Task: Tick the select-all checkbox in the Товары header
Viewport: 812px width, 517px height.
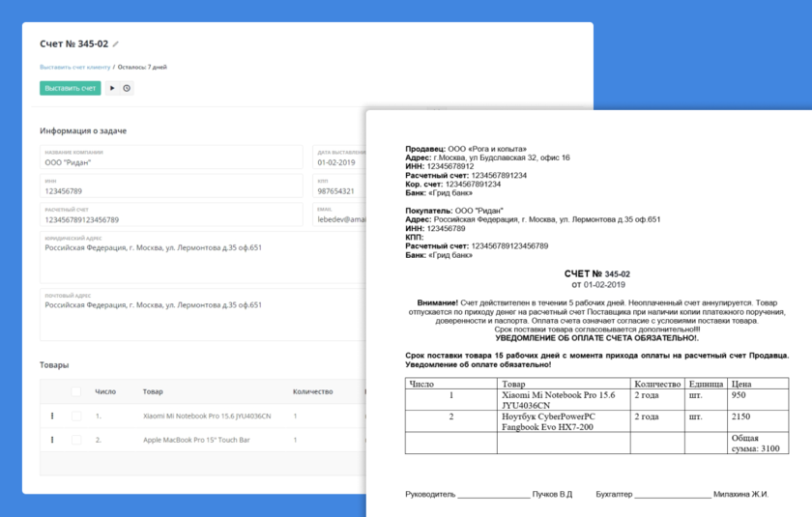Action: pos(77,391)
